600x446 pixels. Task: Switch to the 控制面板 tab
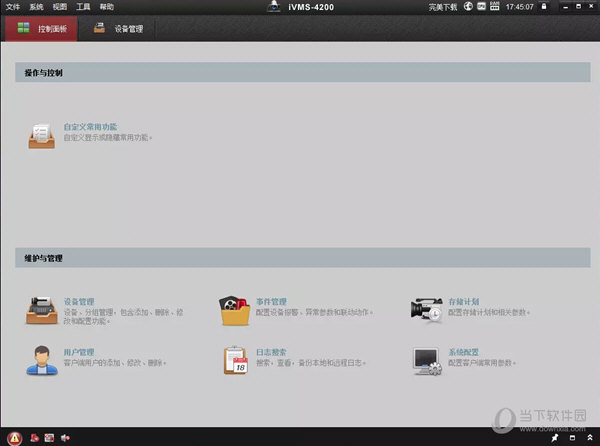click(x=41, y=28)
